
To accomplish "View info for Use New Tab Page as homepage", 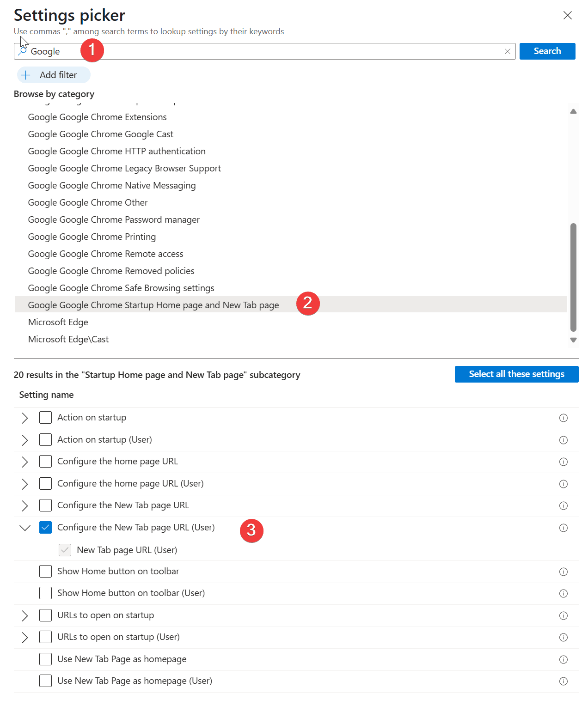I will pos(563,659).
